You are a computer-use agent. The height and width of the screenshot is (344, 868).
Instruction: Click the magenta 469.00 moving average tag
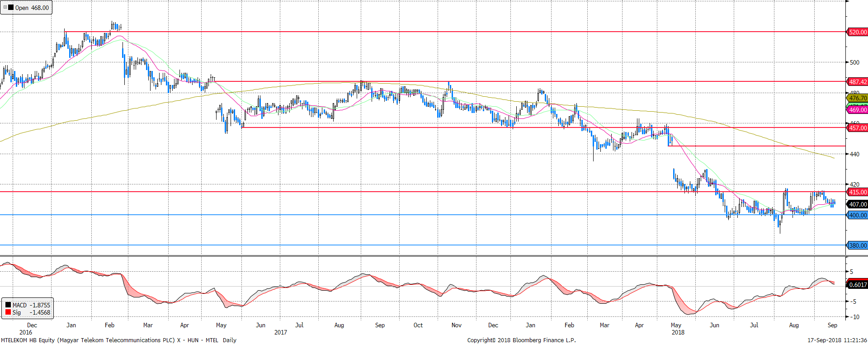[x=858, y=110]
